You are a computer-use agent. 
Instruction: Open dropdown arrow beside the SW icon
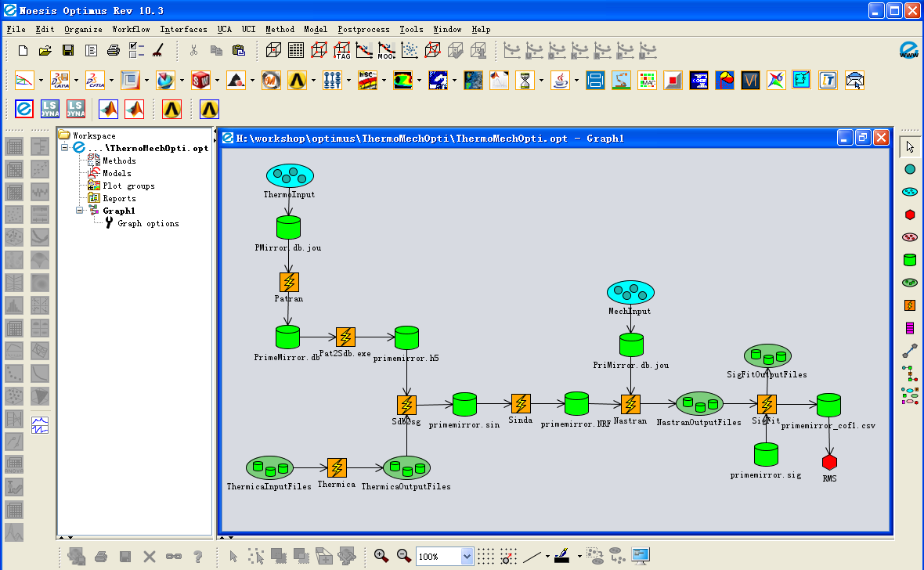[217, 81]
